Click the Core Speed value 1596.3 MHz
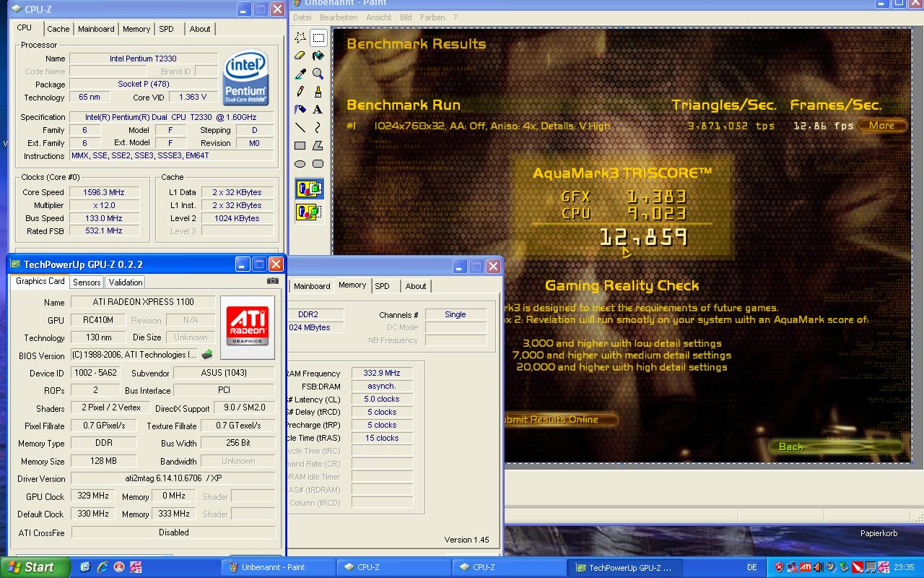Viewport: 924px width, 578px height. [105, 192]
